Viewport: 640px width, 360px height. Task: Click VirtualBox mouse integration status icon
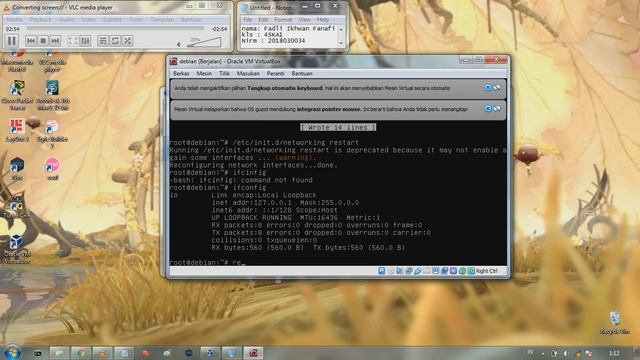click(462, 271)
